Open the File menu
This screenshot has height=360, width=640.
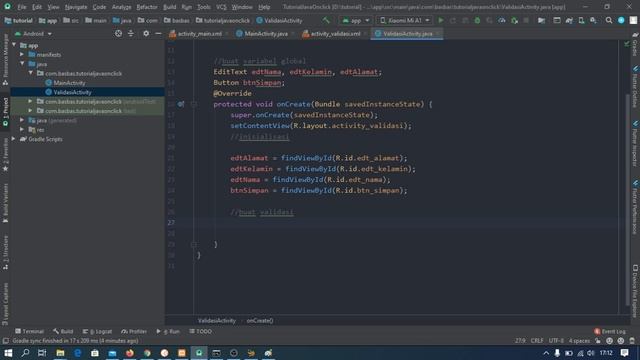pos(22,7)
